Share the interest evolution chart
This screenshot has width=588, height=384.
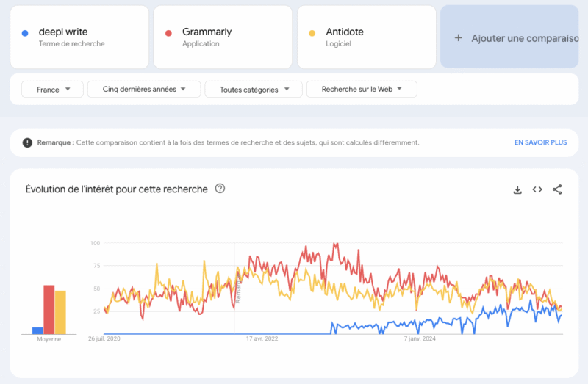point(557,189)
